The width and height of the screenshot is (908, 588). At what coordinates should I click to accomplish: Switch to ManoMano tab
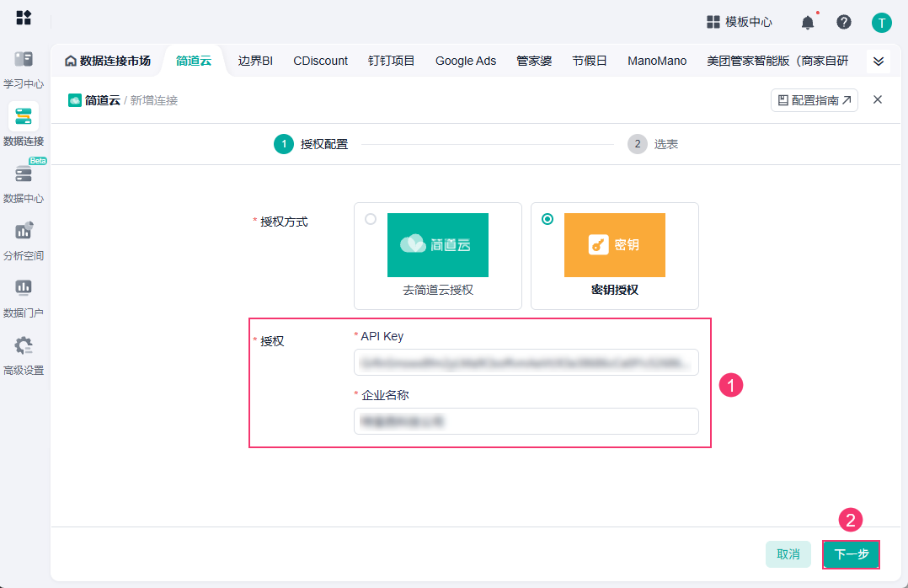[657, 61]
